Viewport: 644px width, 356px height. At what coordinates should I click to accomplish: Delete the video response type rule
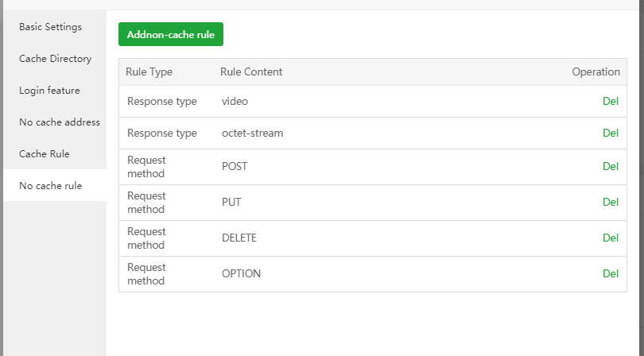coord(610,102)
